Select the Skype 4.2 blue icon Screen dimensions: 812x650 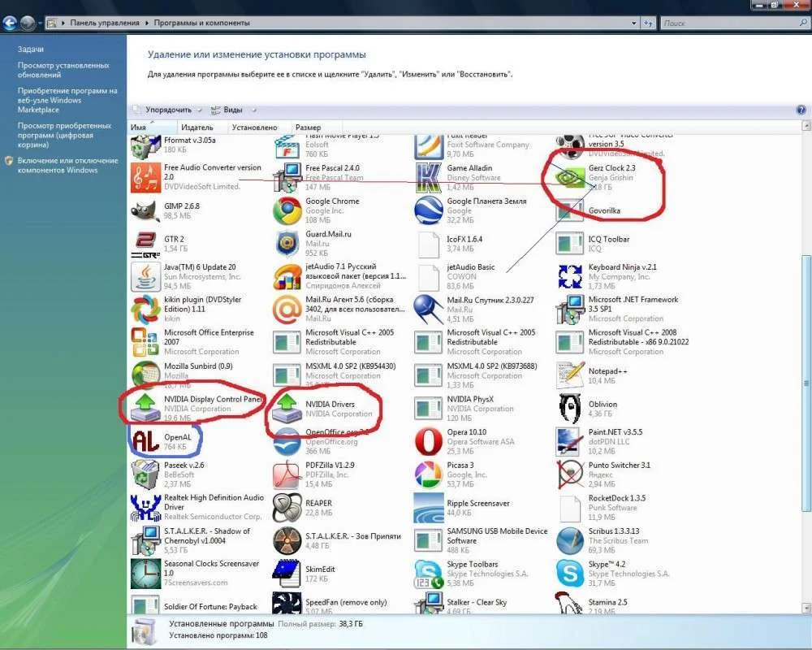tap(570, 574)
